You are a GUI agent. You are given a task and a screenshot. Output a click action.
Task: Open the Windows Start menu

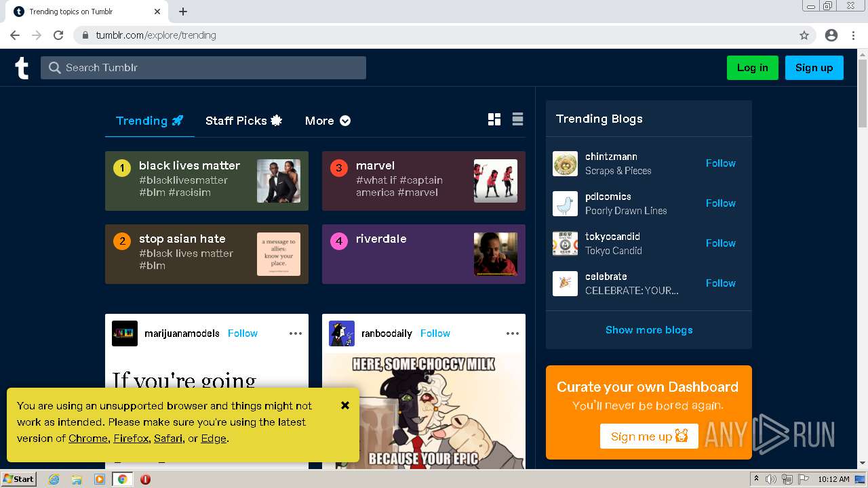19,479
